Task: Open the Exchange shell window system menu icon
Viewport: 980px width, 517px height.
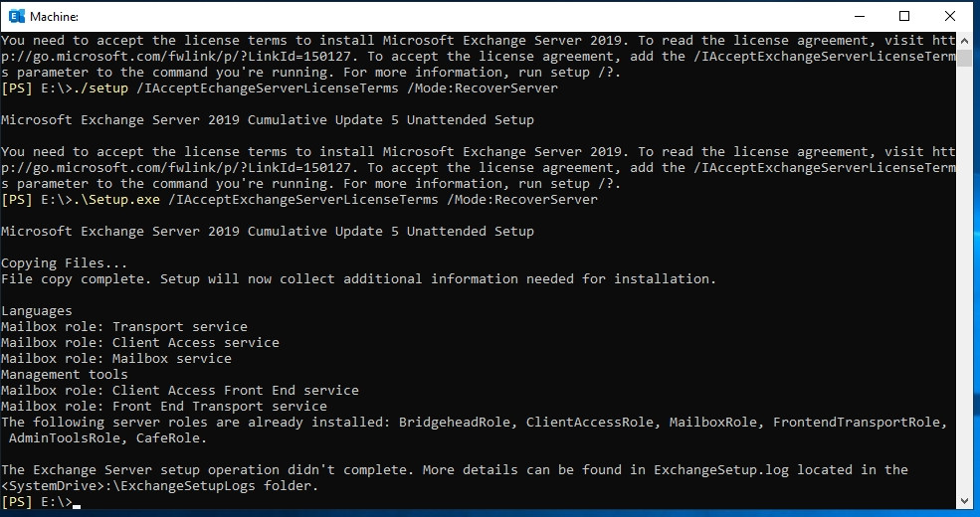Action: pos(16,16)
